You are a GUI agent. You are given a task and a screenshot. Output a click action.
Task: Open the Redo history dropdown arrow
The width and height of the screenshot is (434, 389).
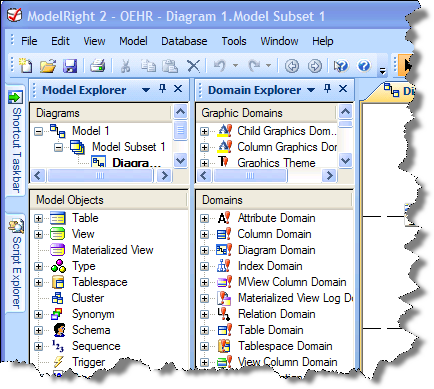click(x=269, y=65)
